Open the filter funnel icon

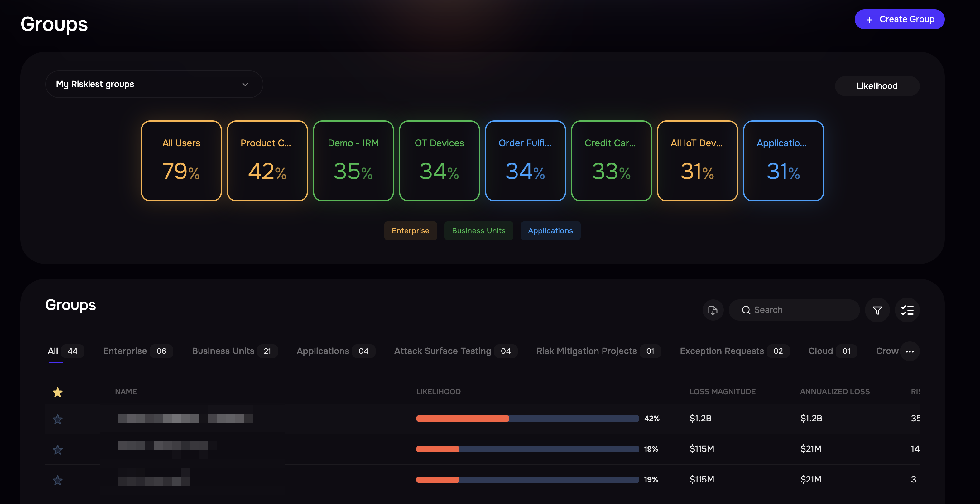click(877, 310)
